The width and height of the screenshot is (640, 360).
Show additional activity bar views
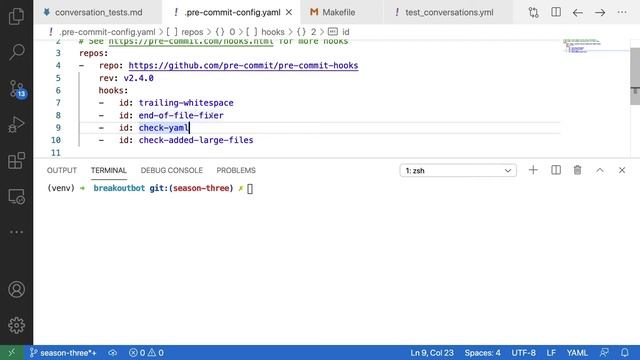tap(16, 232)
